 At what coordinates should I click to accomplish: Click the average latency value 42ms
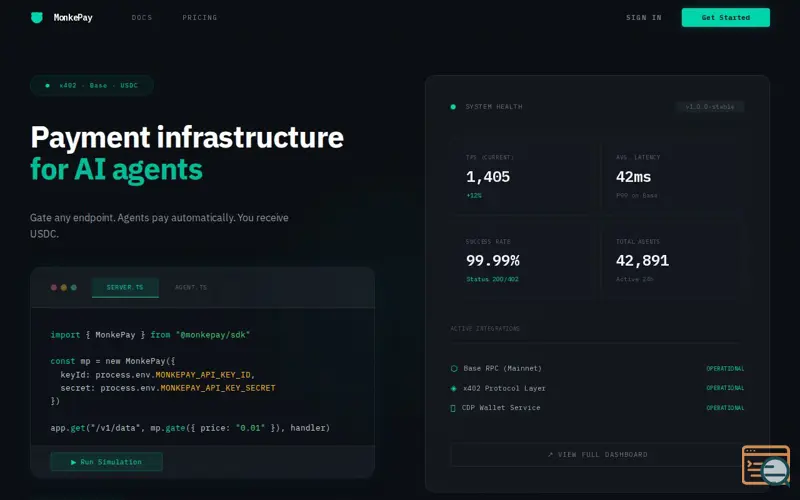[633, 177]
